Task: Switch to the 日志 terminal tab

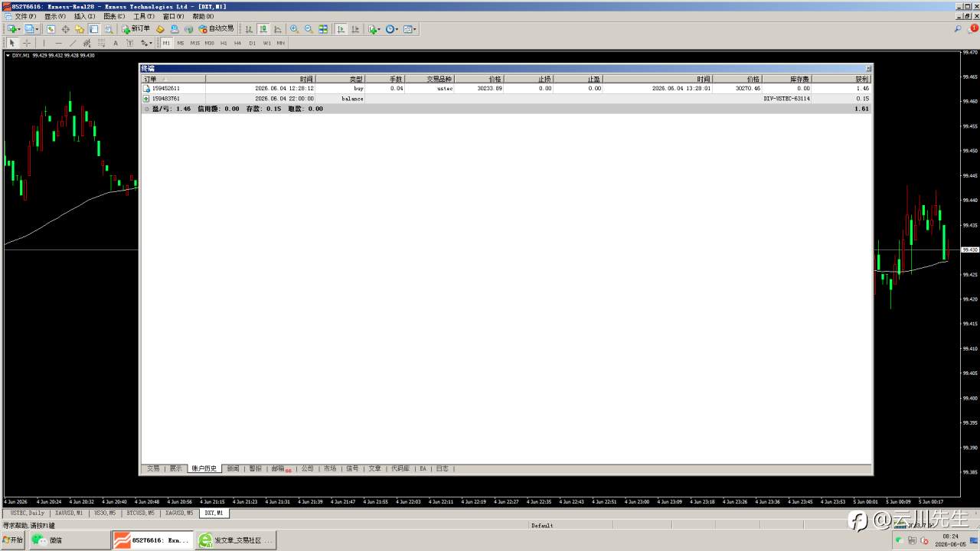Action: [x=442, y=468]
